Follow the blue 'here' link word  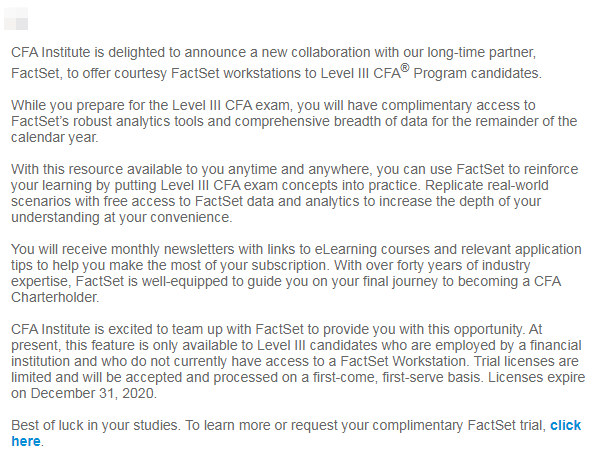pos(26,441)
